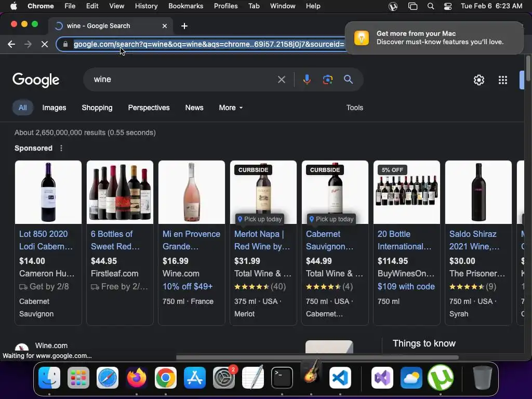Viewport: 532px width, 399px height.
Task: Open the Tools options
Action: point(354,108)
